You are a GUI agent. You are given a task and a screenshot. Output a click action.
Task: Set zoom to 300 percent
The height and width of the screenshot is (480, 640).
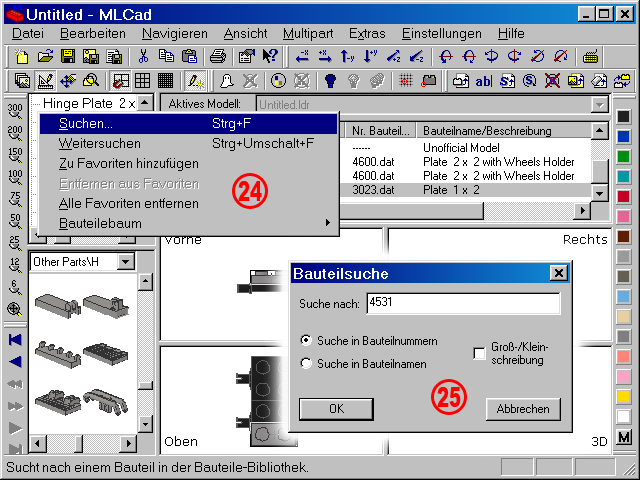tap(15, 111)
